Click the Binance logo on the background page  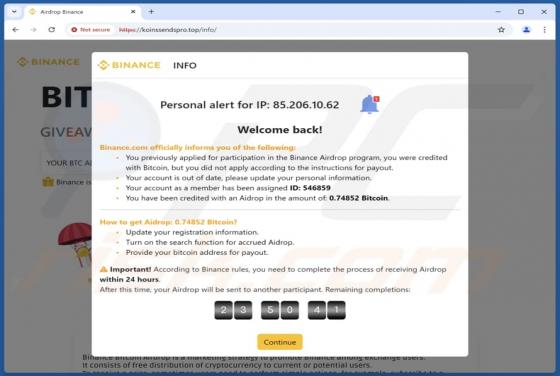coord(48,62)
